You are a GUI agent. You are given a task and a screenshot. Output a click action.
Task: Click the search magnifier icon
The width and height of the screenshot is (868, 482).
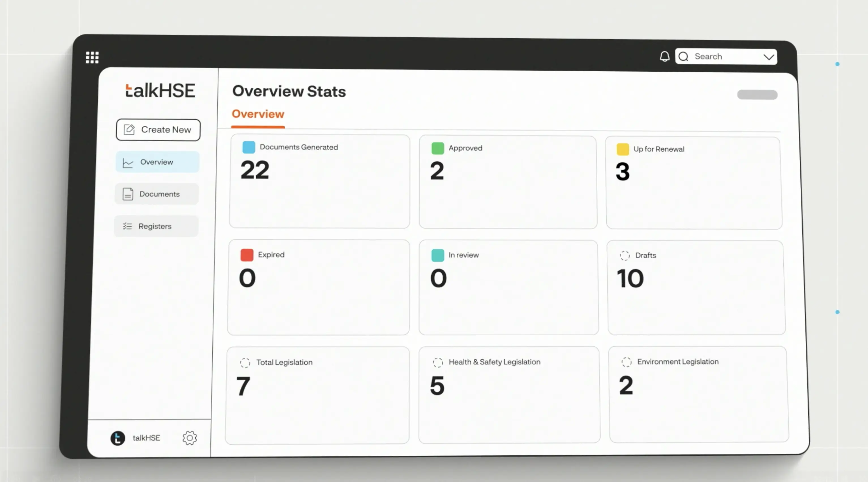pos(683,57)
